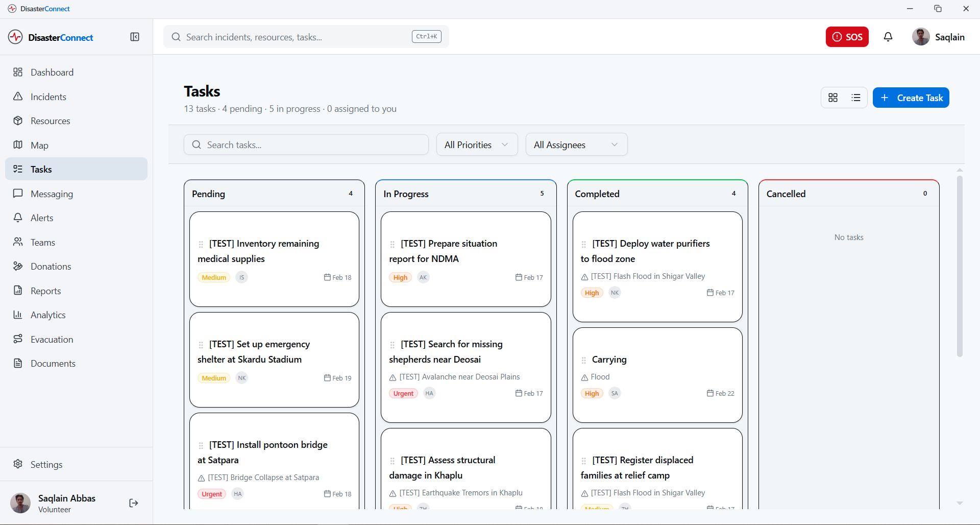Click the task board vertical scrollbar
This screenshot has width=980, height=525.
(960, 266)
